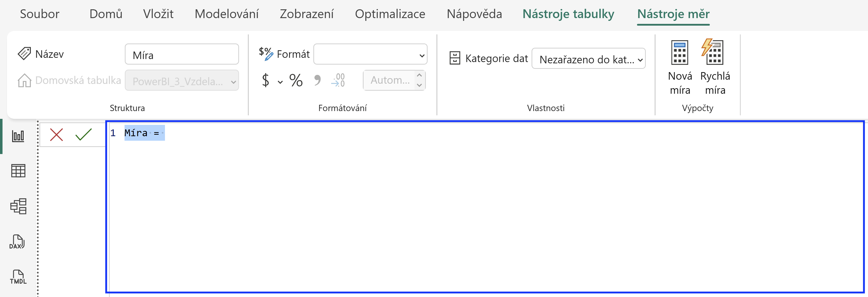
Task: Click the Formát $% icon
Action: (x=266, y=54)
